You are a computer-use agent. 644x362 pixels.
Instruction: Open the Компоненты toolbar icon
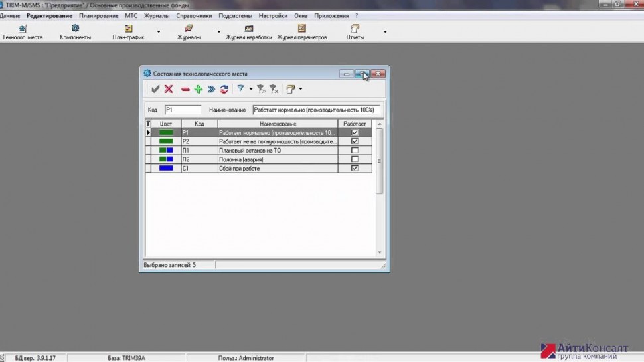point(75,32)
